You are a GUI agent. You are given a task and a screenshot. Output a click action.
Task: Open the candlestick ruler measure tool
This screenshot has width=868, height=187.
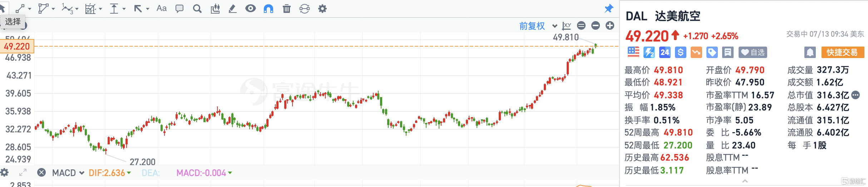[x=215, y=9]
